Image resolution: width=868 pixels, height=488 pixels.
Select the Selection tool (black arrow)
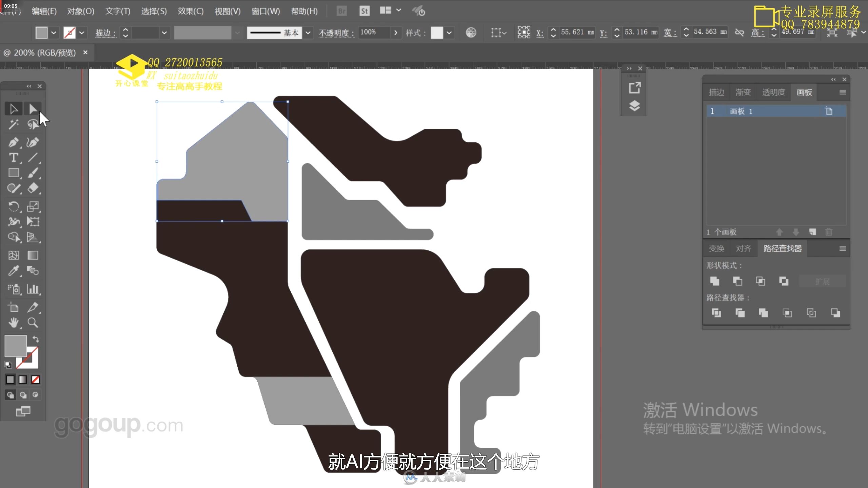coord(14,109)
